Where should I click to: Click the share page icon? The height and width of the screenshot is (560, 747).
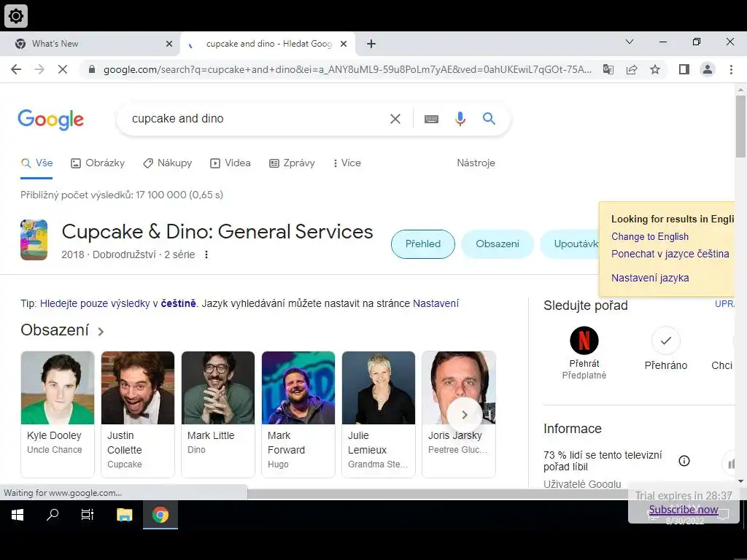point(632,69)
